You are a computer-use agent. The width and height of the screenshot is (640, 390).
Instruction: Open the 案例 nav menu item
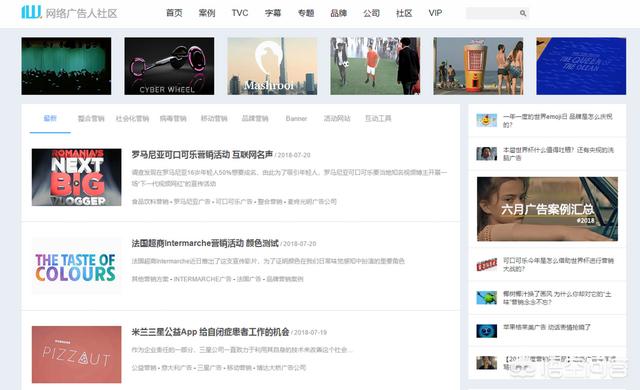click(x=207, y=13)
